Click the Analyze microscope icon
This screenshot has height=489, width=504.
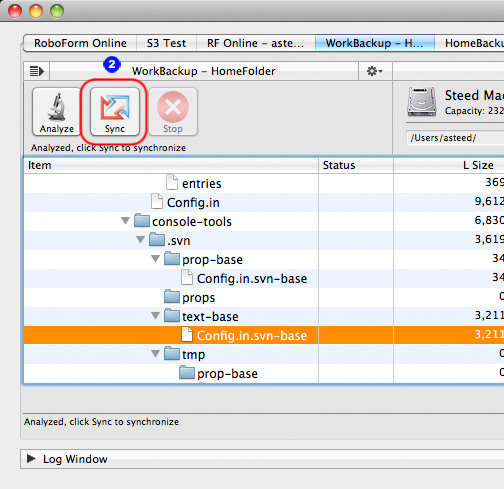click(57, 106)
